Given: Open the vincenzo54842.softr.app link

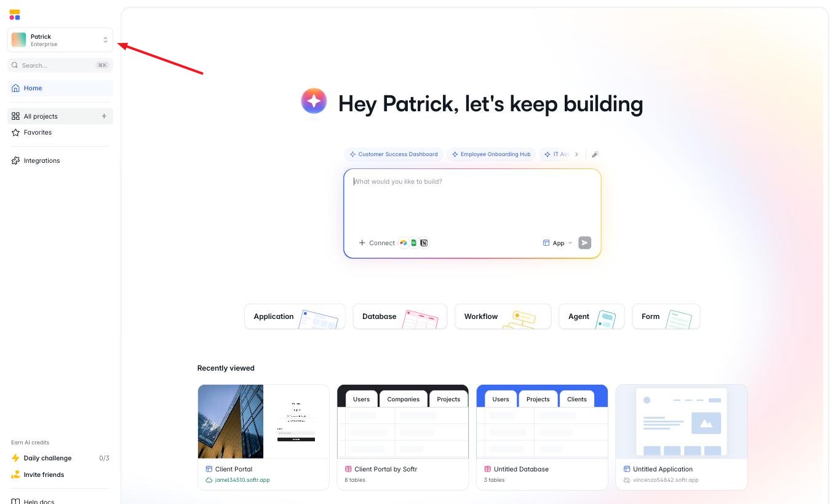Looking at the screenshot, I should point(666,480).
